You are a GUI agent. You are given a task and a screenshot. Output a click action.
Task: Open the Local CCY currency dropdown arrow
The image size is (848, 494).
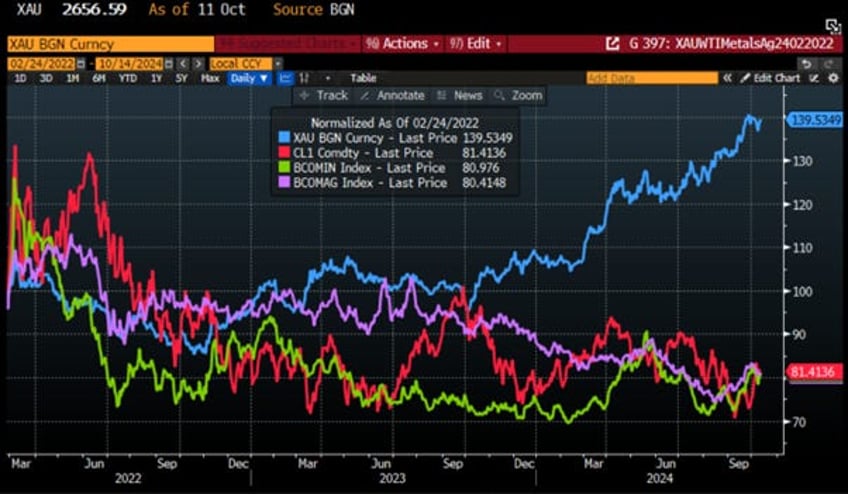(x=278, y=64)
